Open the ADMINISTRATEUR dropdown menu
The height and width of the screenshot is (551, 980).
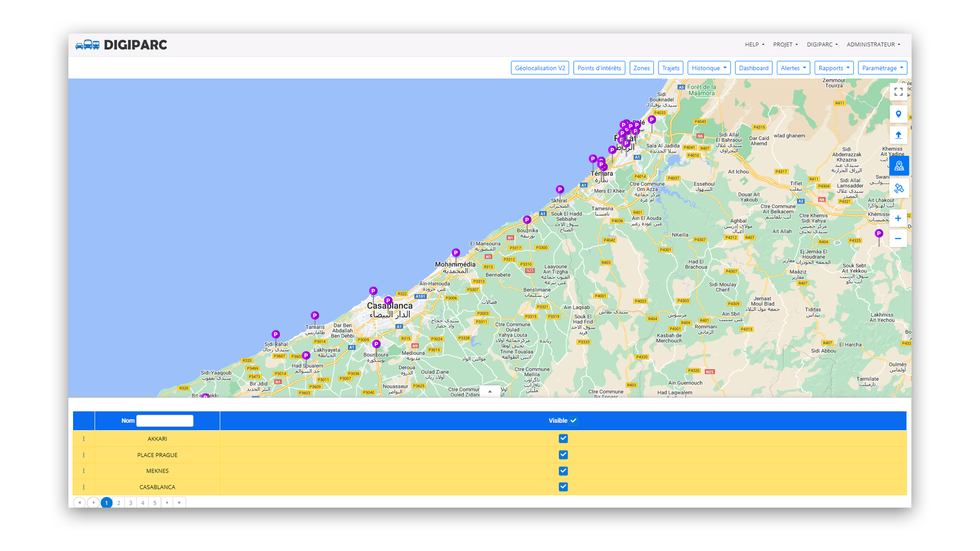tap(873, 44)
